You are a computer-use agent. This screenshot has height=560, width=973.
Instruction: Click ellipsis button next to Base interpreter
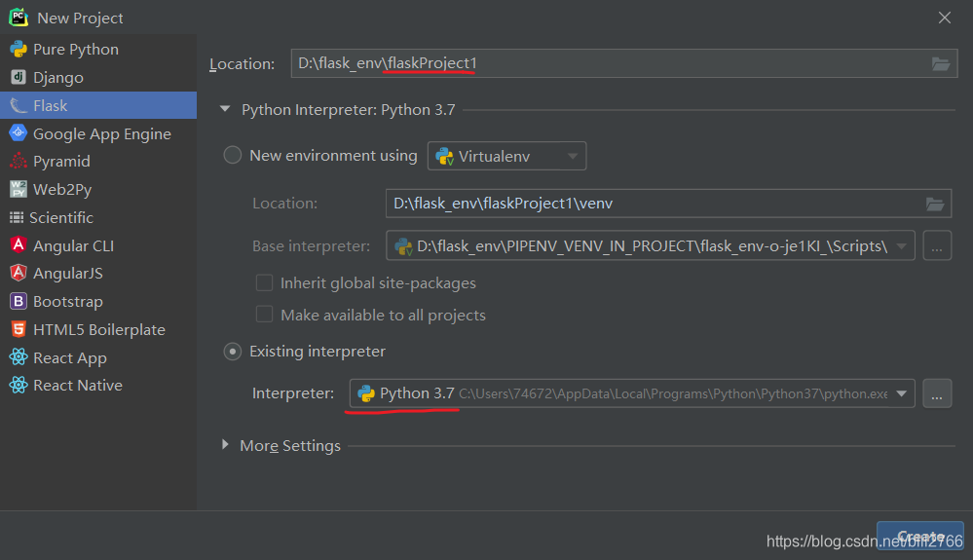[x=937, y=246]
